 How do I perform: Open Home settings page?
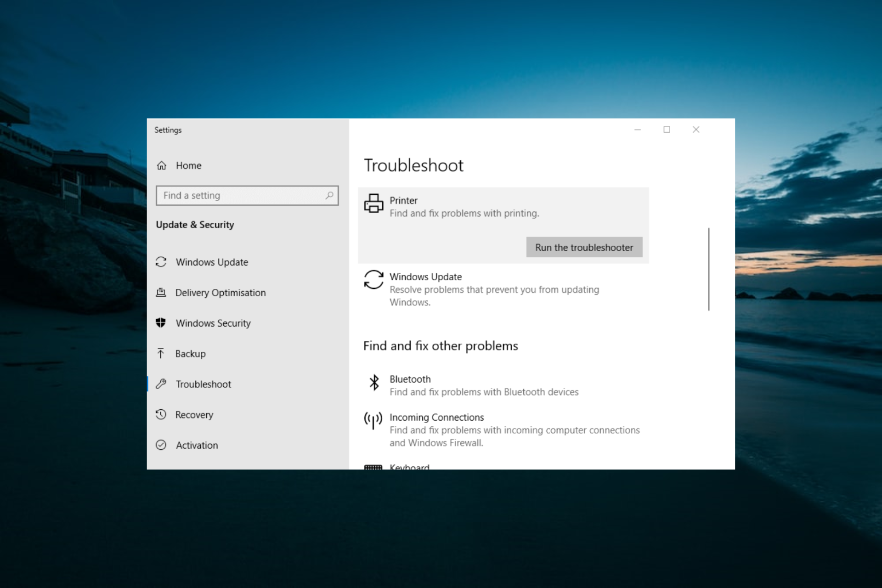(x=188, y=165)
